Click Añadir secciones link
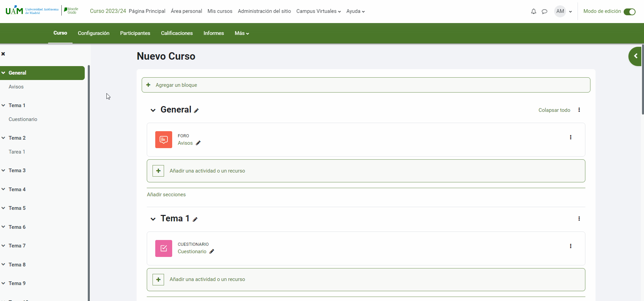Viewport: 644px width, 301px height. point(166,195)
